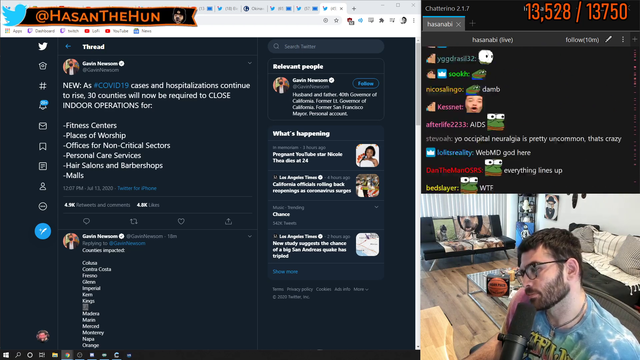640x360 pixels.
Task: Open the Windows Start menu
Action: click(6, 355)
